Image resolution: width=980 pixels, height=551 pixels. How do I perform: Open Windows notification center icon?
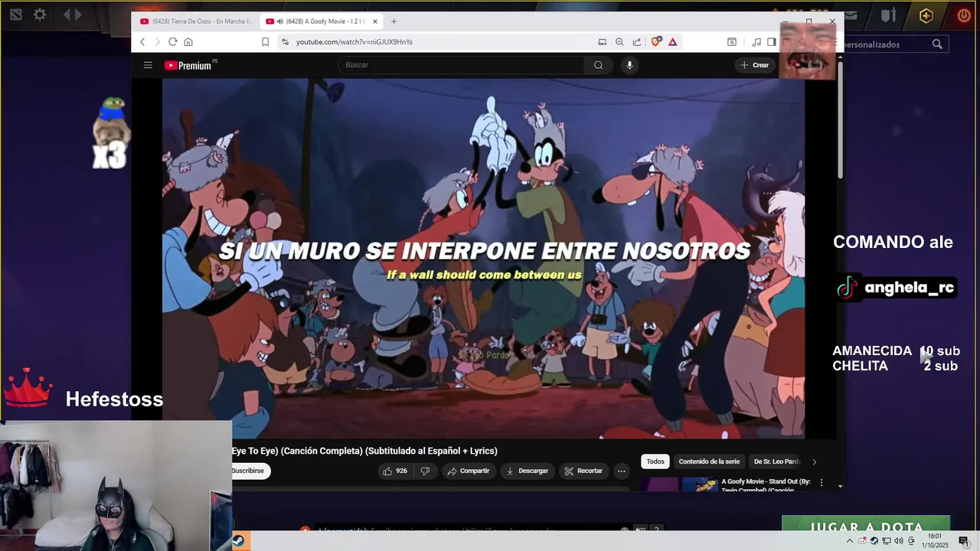(964, 541)
